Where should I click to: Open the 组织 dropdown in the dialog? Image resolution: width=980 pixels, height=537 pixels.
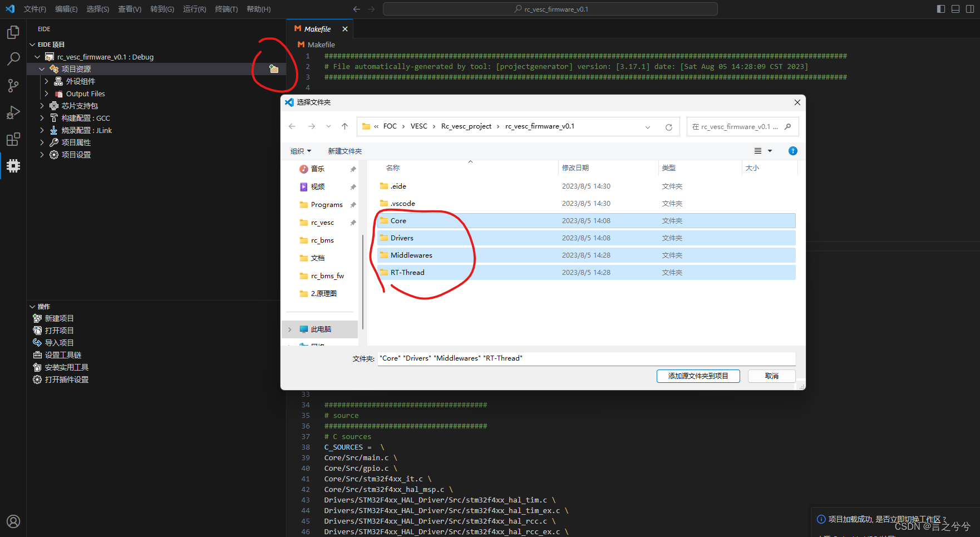301,150
